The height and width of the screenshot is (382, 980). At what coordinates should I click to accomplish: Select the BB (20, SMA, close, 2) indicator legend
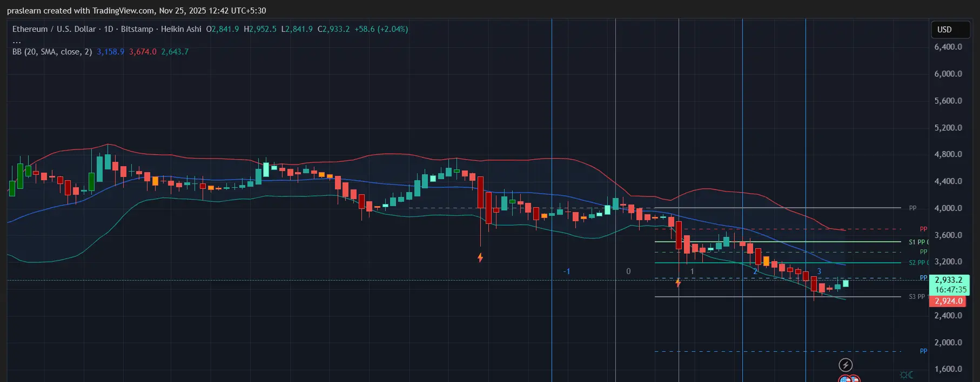(x=52, y=52)
